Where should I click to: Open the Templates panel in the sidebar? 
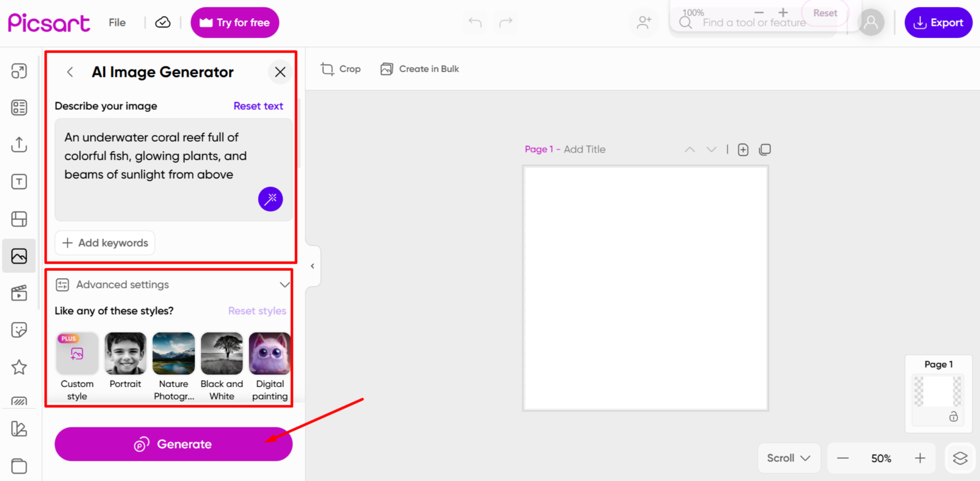tap(19, 107)
